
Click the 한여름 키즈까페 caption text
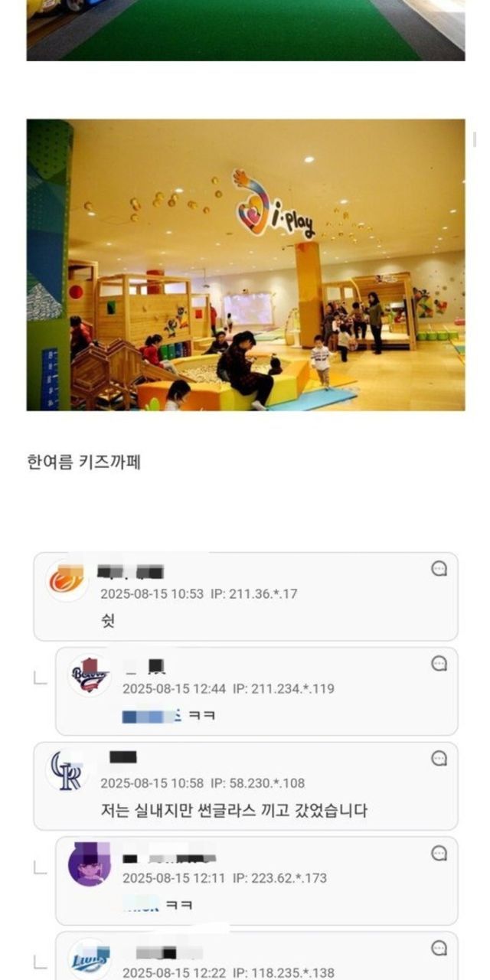coord(83,462)
